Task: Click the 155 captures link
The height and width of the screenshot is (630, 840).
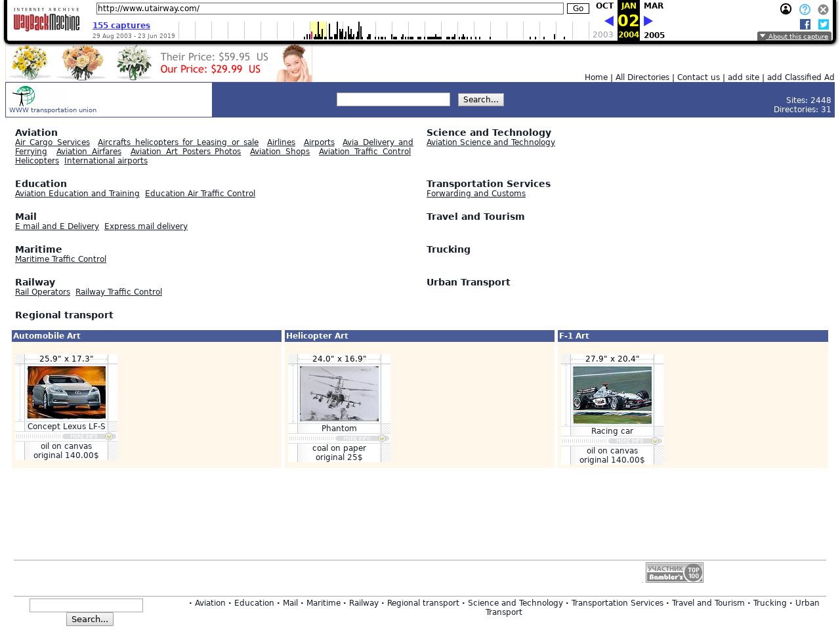Action: click(x=121, y=26)
